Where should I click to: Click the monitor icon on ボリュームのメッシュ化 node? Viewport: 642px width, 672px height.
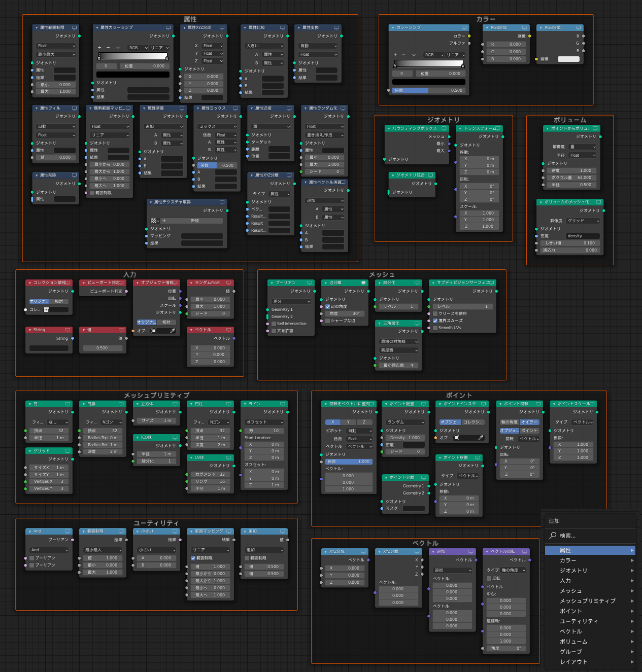[599, 202]
